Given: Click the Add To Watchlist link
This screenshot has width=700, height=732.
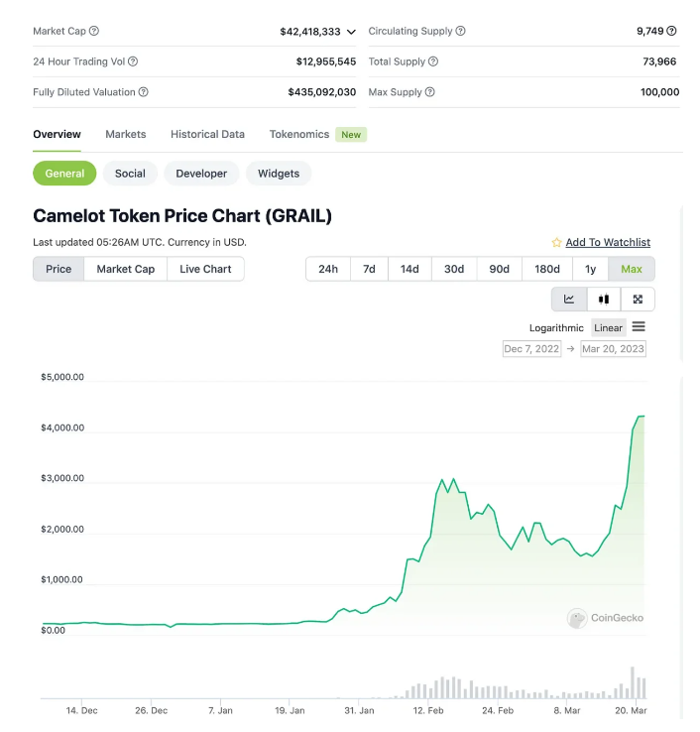Looking at the screenshot, I should (608, 242).
